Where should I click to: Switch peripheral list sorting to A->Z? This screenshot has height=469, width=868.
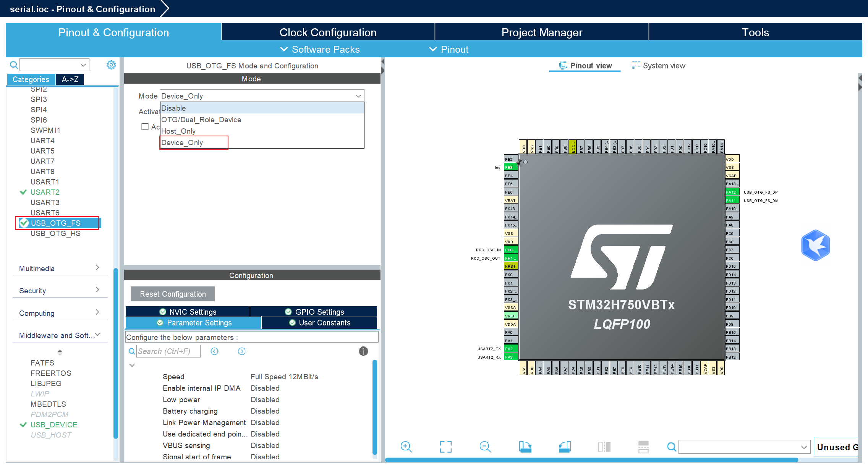[70, 79]
